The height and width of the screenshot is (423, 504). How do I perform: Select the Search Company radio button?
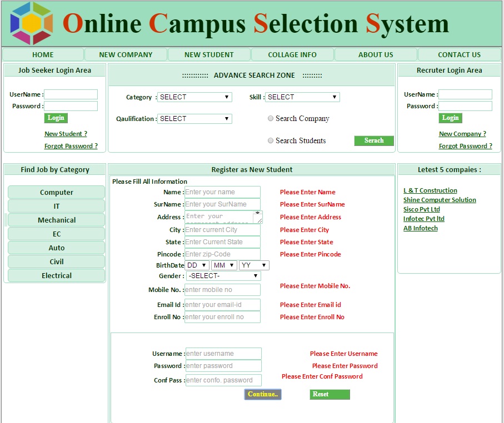pos(271,118)
